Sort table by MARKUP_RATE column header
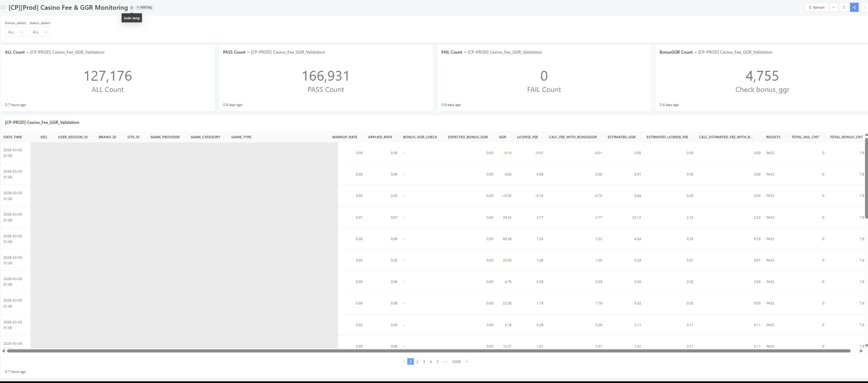The height and width of the screenshot is (383, 868). pos(345,137)
